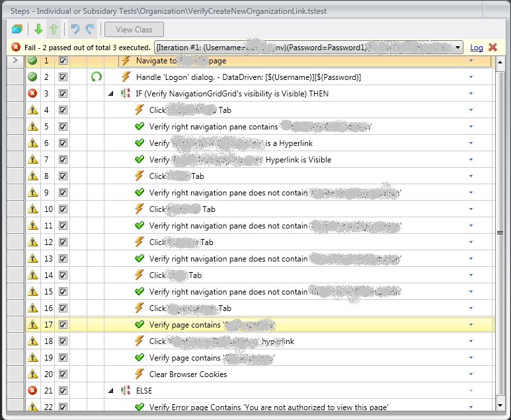The height and width of the screenshot is (420, 511).
Task: Click the green verify checkmark on step 19
Action: pyautogui.click(x=139, y=357)
